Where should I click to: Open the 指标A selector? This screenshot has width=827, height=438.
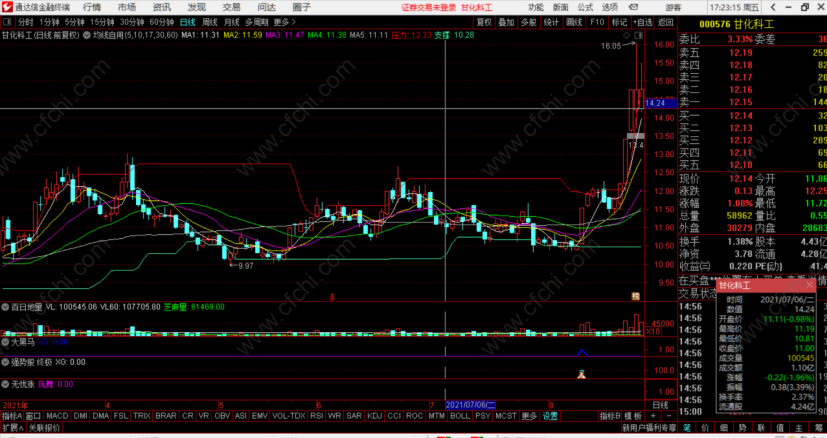[x=12, y=416]
